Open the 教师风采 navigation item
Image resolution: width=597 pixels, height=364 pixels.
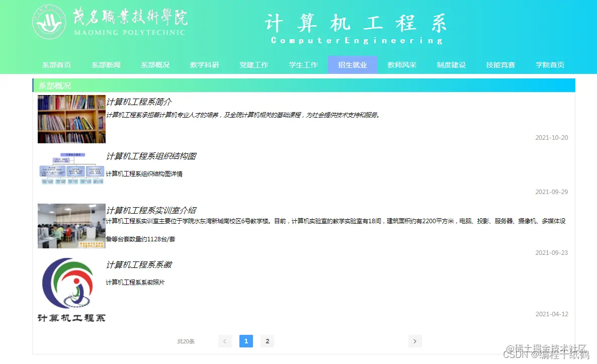(x=402, y=65)
